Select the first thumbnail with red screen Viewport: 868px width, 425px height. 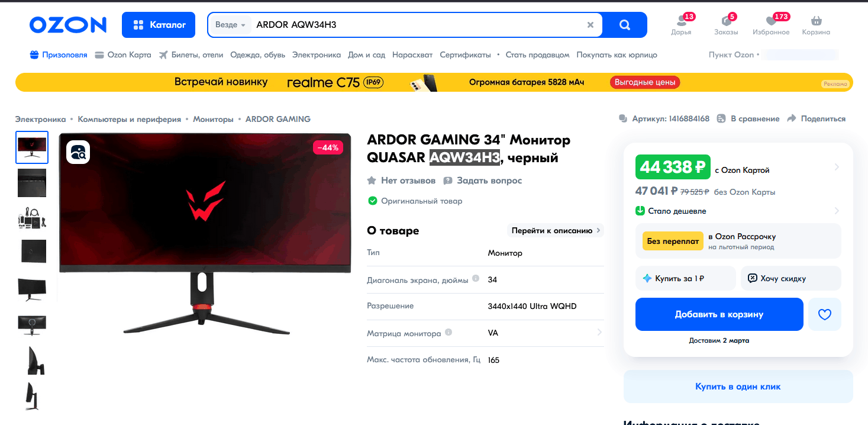click(32, 147)
